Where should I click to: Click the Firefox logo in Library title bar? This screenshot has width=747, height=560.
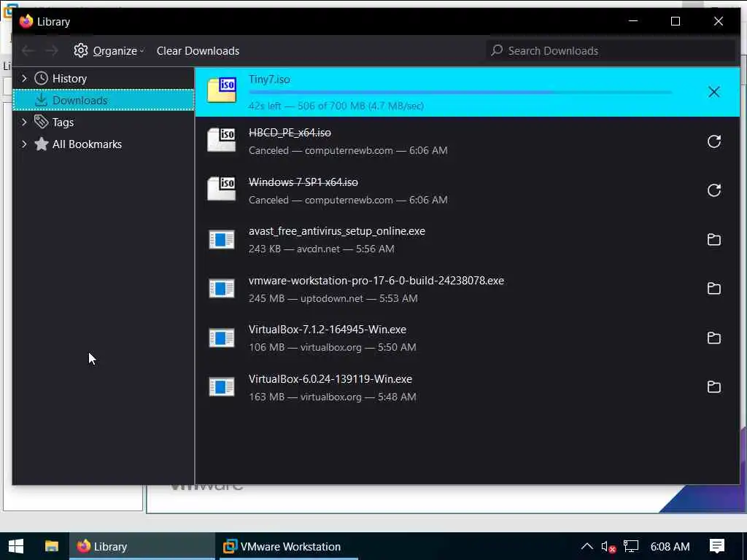click(x=26, y=21)
